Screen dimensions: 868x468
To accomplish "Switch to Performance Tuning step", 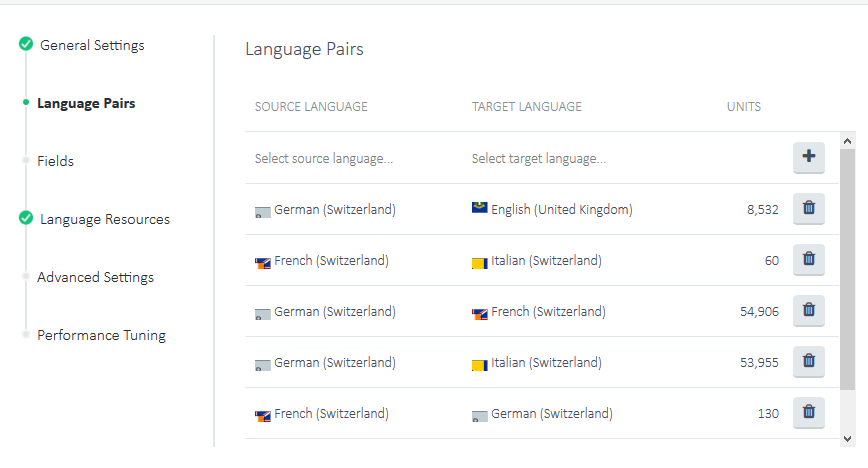I will pos(101,335).
